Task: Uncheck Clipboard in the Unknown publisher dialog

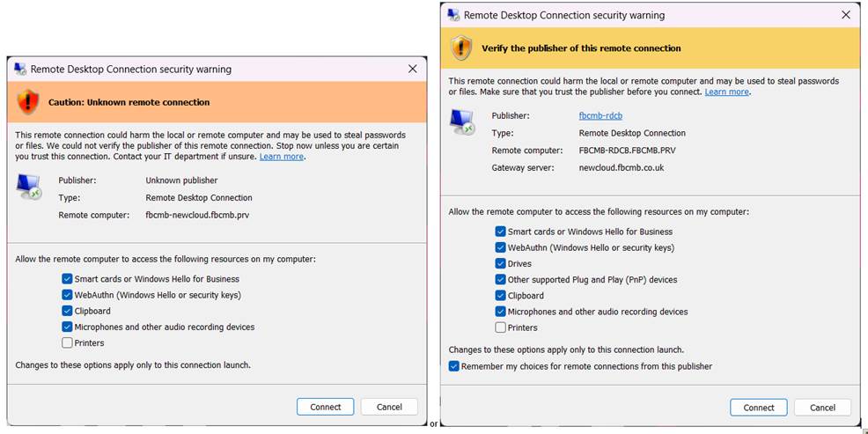Action: click(68, 311)
